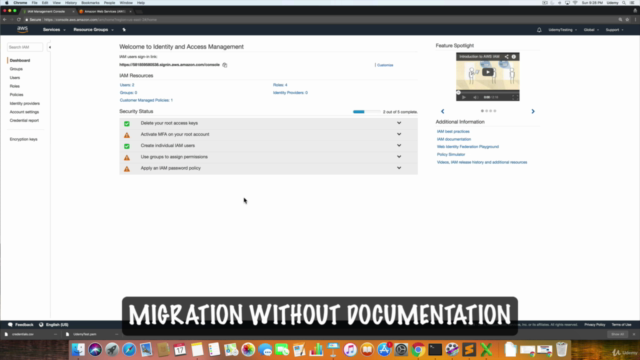Open the Roles: 4 resource link
The image size is (640, 360).
[x=280, y=85]
